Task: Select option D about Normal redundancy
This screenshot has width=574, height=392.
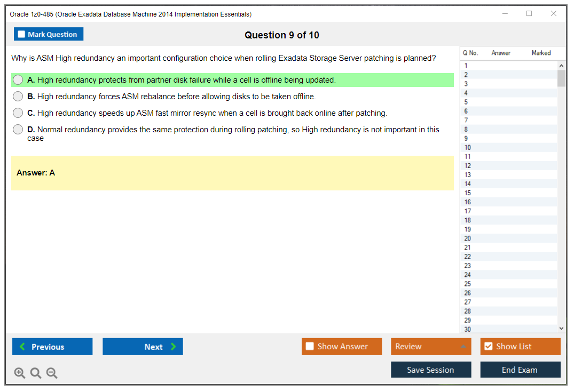Action: click(18, 130)
